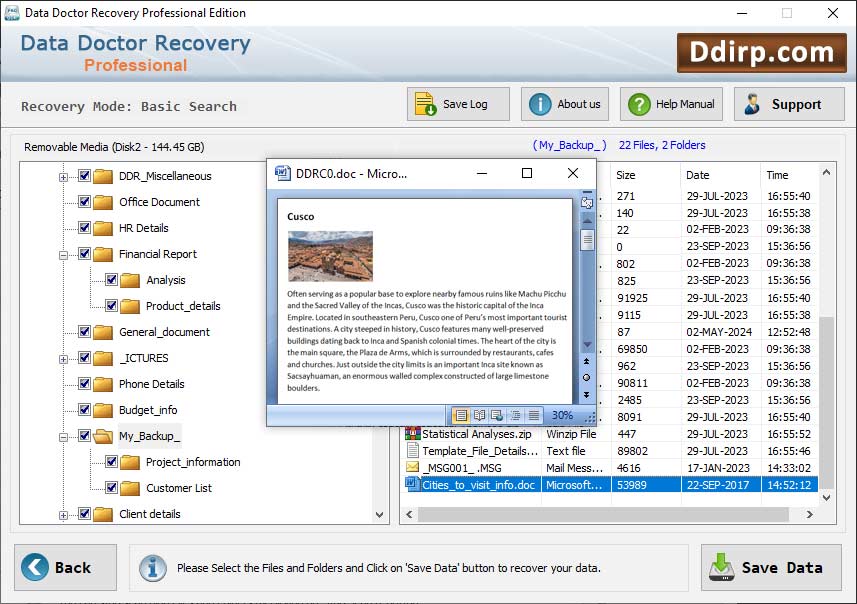
Task: Select the Template_File_Details file name
Action: pos(480,451)
